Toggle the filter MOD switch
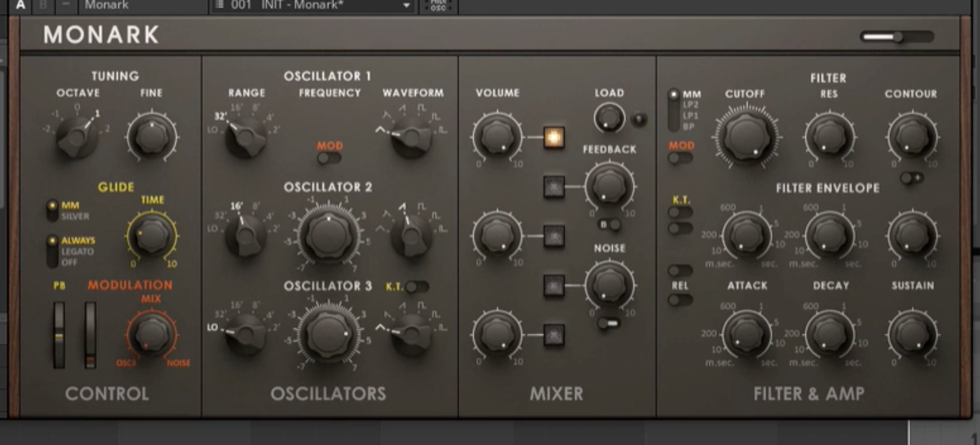Image resolution: width=980 pixels, height=445 pixels. click(680, 158)
